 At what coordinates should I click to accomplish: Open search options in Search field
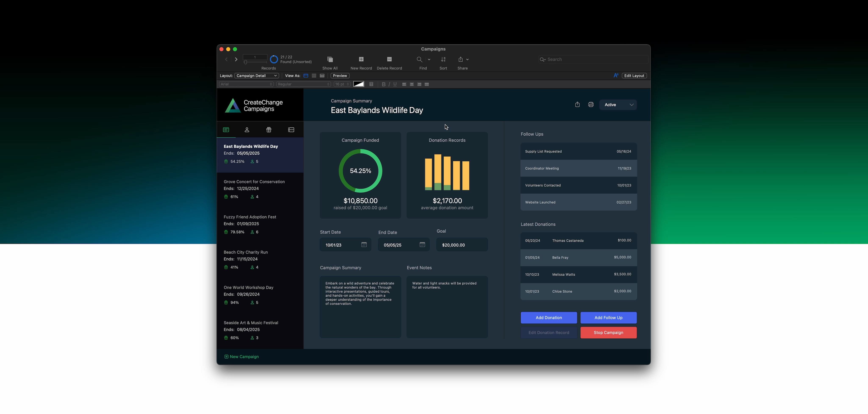[542, 60]
